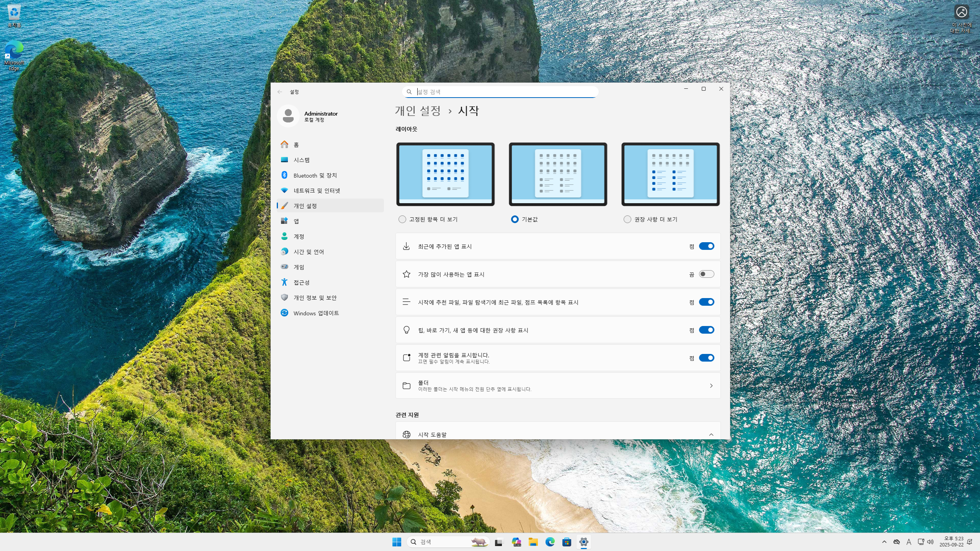This screenshot has height=551, width=980.
Task: Click the Windows 업데이트 sidebar icon
Action: [x=284, y=313]
